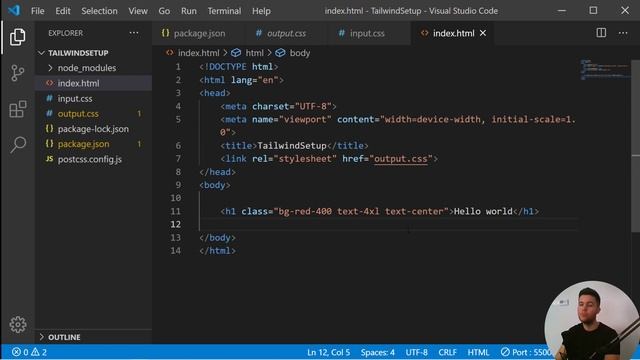Click the editor vertical scrollbar
Screen dimensions: 640x360
tap(636, 146)
